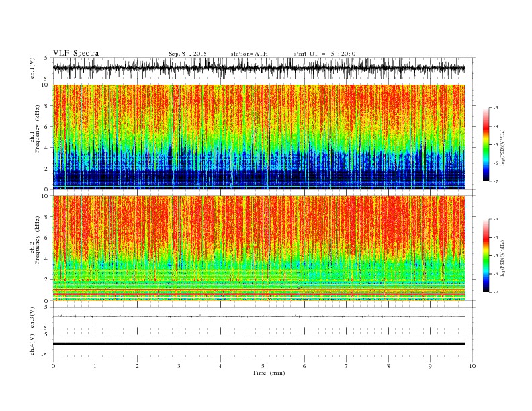Image resolution: width=532 pixels, height=411 pixels.
Task: Click the "10" tick on the Time axis
Action: pos(472,366)
